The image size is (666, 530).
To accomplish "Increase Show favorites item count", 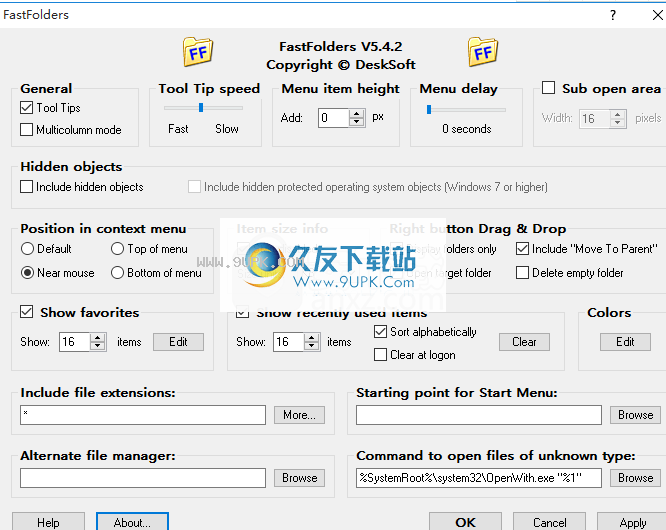I will [98, 338].
